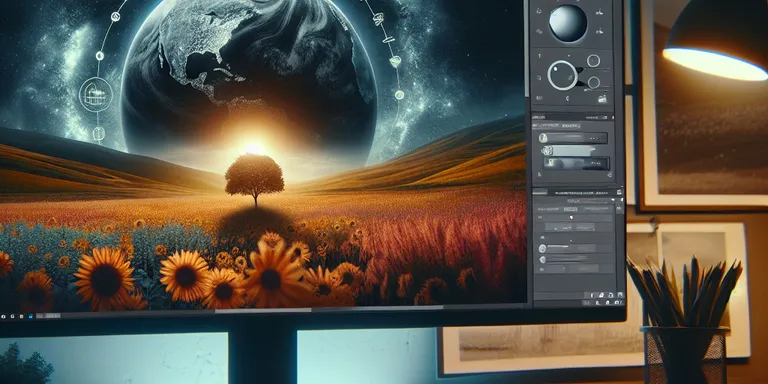
Task: Select the dark third layer row
Action: pos(576,163)
